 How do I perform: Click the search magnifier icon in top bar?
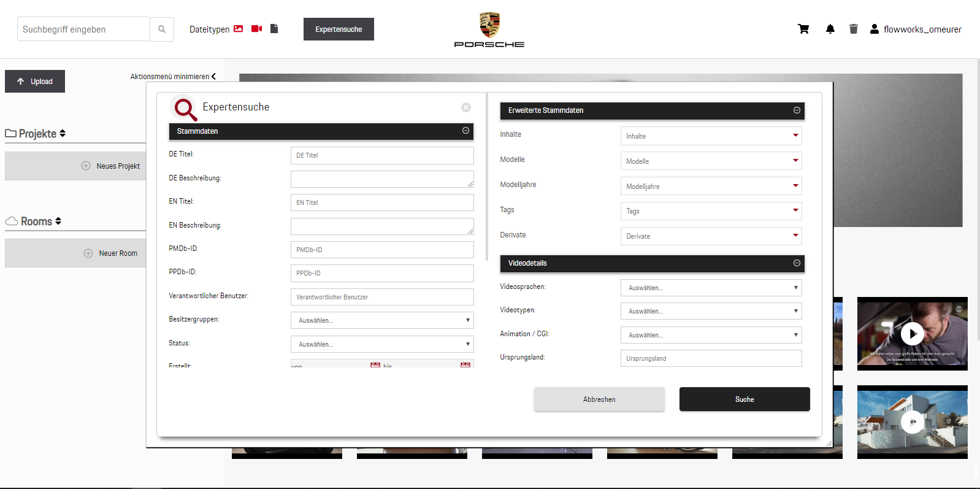point(162,29)
